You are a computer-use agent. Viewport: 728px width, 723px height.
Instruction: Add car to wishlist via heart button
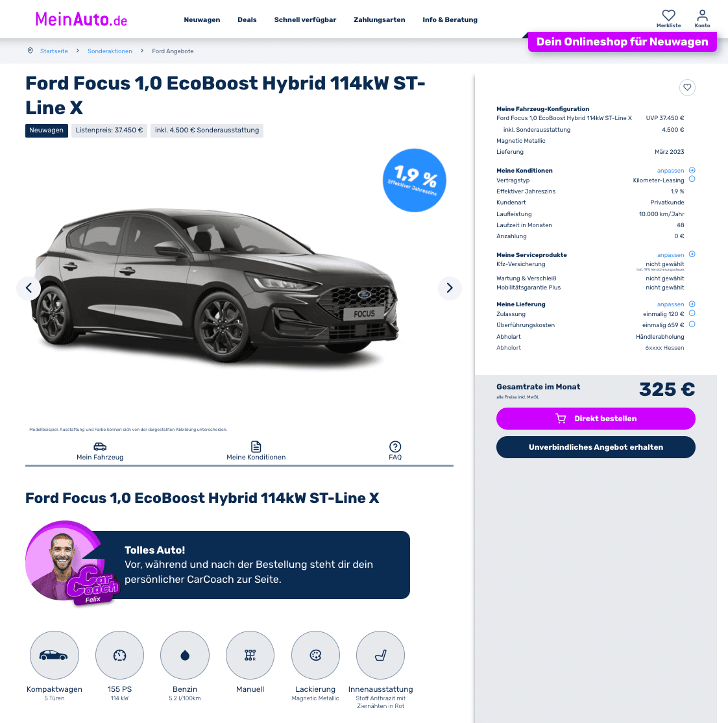coord(687,88)
